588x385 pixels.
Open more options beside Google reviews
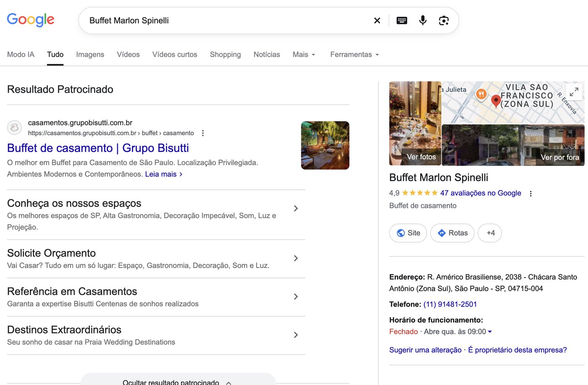coord(531,194)
